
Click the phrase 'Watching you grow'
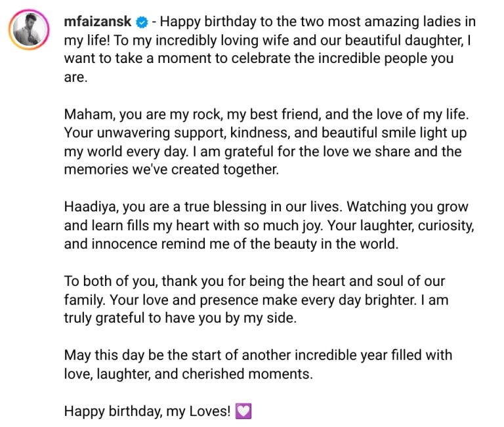coord(404,207)
